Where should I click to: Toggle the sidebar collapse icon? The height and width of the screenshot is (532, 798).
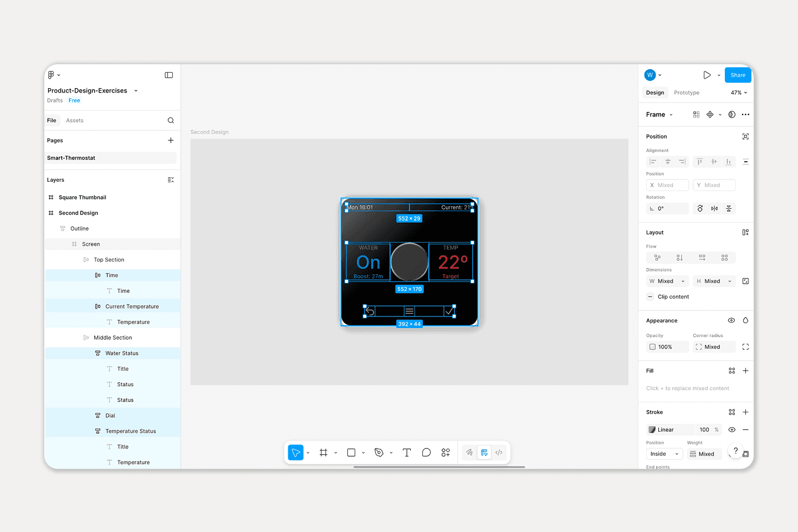click(169, 75)
